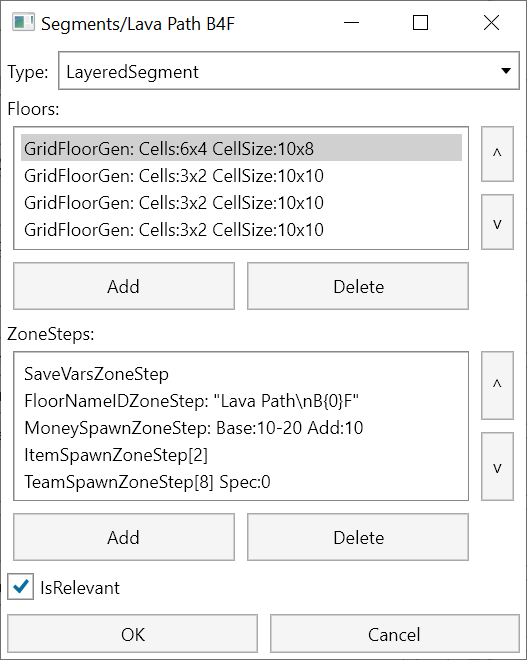
Task: Select GridFloorGen Cells:6x4 CellSize:10x8 entry
Action: 241,148
